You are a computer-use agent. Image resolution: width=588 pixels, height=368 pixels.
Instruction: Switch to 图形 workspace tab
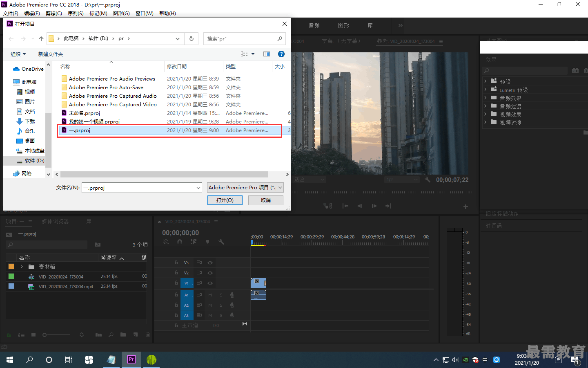coord(343,25)
